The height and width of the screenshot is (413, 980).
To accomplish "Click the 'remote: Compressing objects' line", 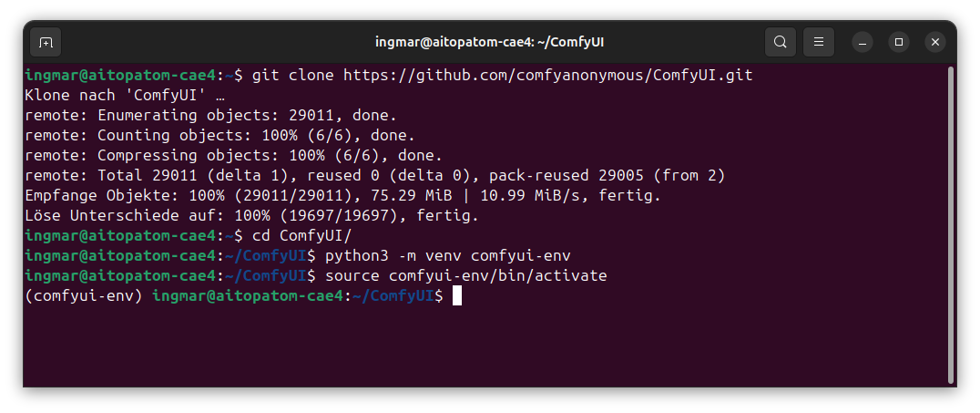I will coord(233,155).
